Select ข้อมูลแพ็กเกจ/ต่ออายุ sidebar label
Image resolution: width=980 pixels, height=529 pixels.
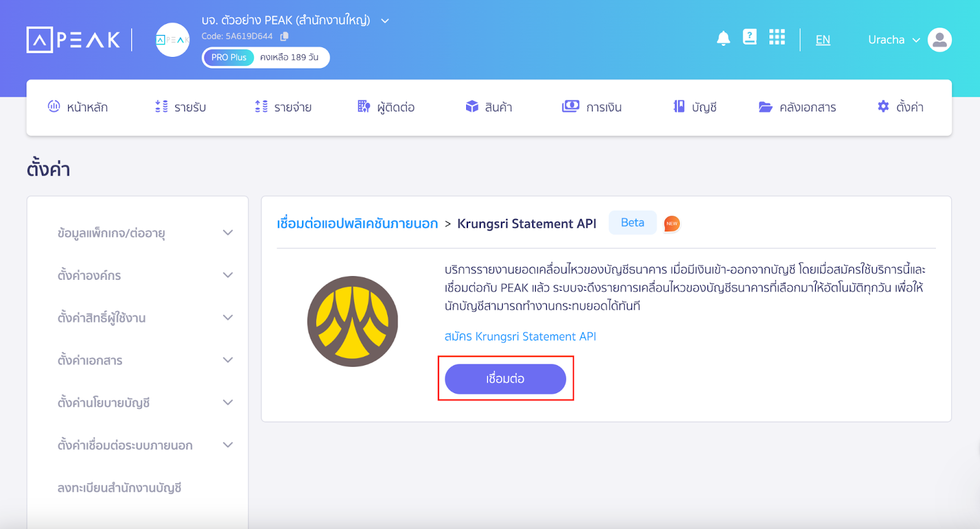(x=111, y=233)
